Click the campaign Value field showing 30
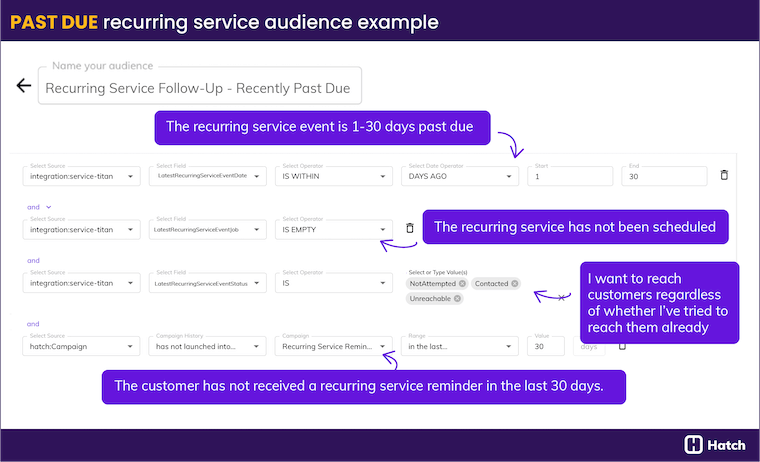 click(x=545, y=347)
